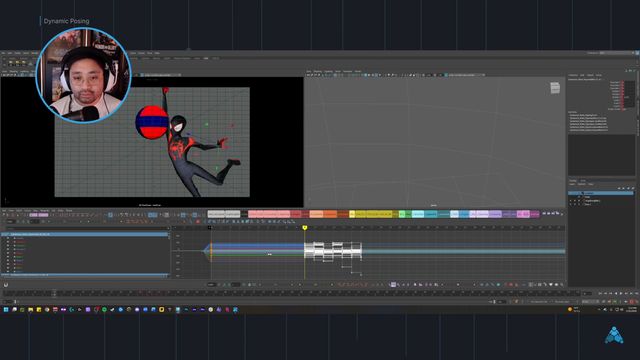Open the Object menu in Channel Box
The height and width of the screenshot is (360, 640).
(590, 75)
